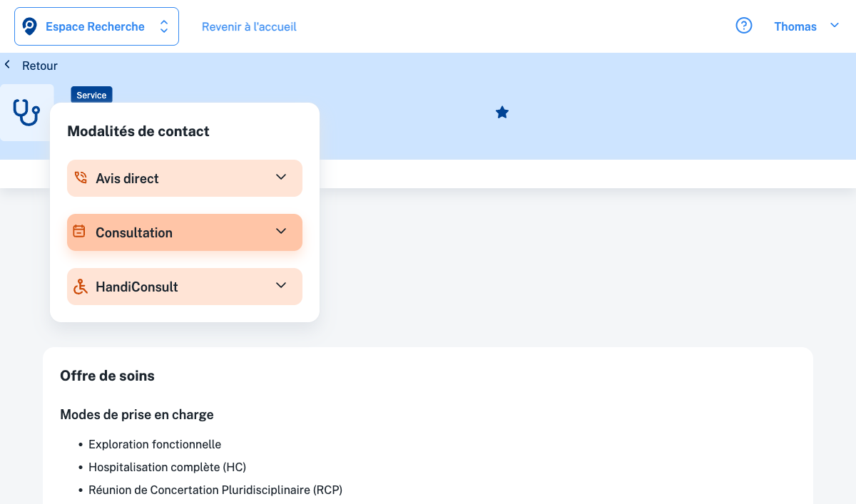Screen dimensions: 856x504
Task: Open the Espace Recherche switcher arrows
Action: (x=164, y=27)
